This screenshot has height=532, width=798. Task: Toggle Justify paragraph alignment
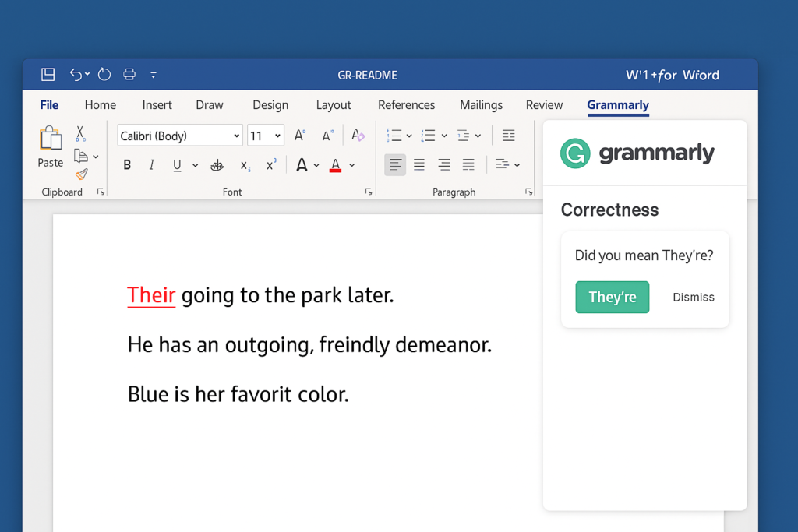click(x=468, y=164)
